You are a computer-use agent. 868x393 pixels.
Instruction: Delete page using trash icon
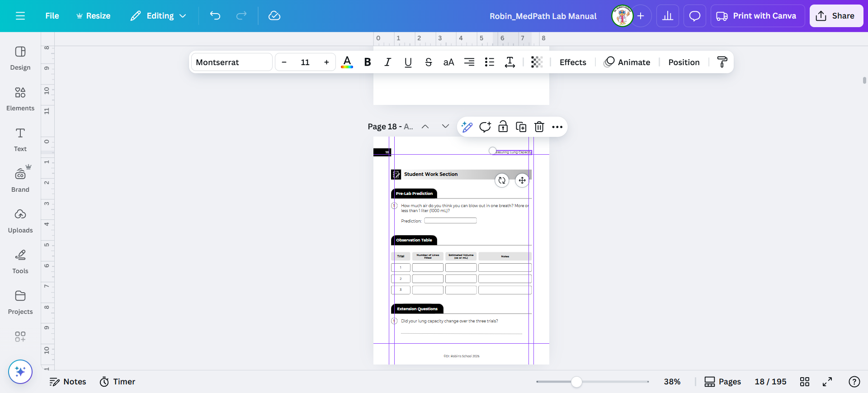(x=539, y=127)
